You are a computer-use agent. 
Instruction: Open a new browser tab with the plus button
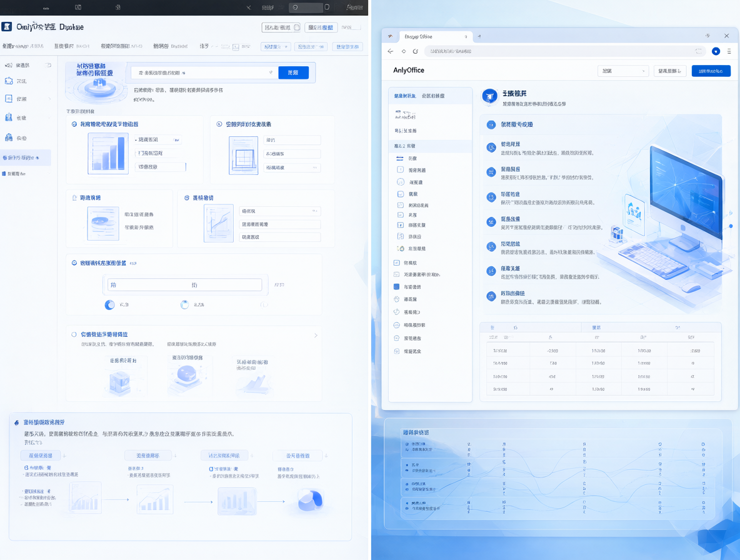479,36
